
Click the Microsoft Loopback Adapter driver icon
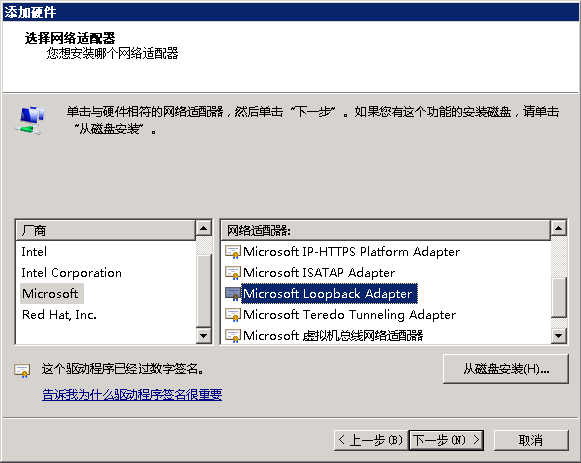coord(233,294)
